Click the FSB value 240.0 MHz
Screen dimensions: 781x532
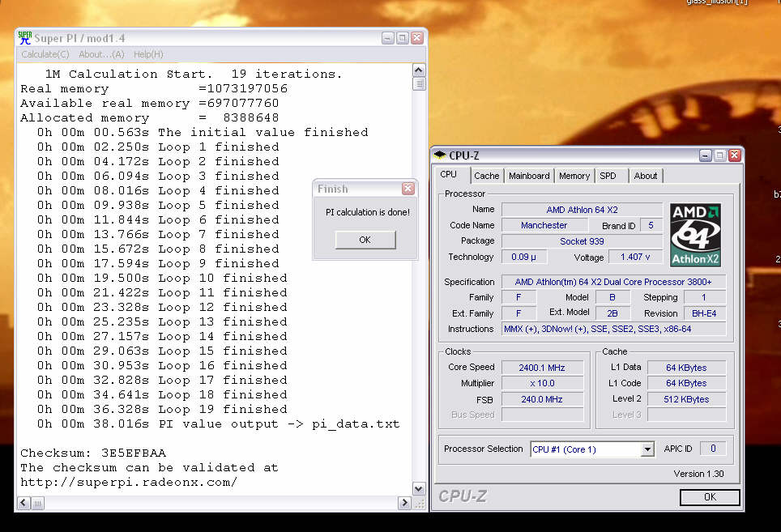pos(542,399)
